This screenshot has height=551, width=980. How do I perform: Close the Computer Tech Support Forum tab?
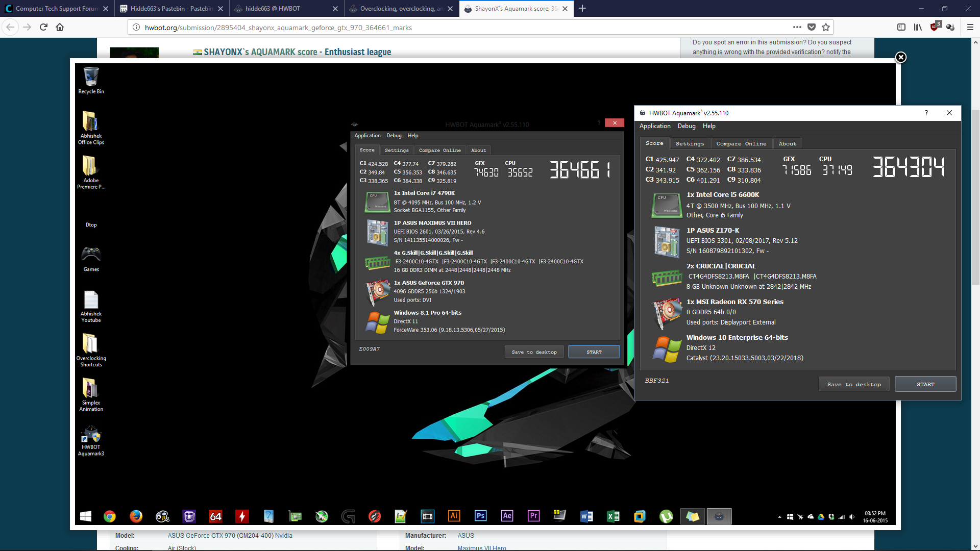pyautogui.click(x=106, y=9)
